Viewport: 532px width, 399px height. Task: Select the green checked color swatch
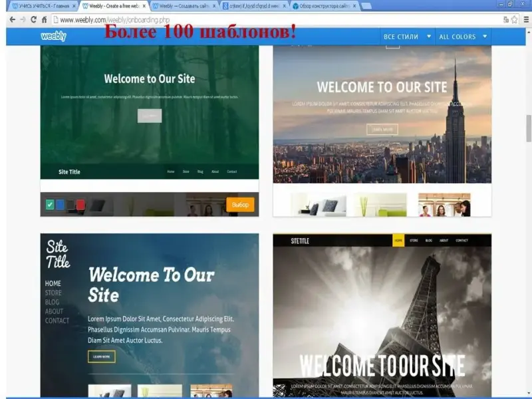point(50,205)
